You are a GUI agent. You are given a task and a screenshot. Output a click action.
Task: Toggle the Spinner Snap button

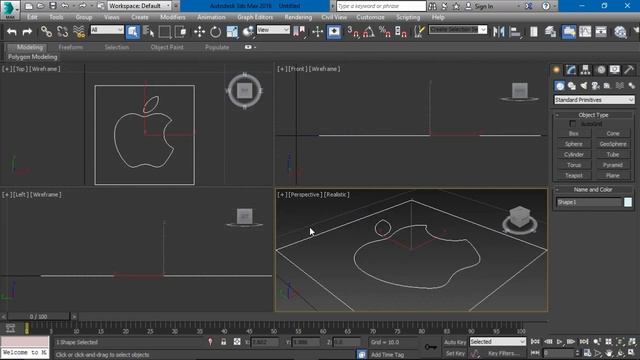(x=401, y=32)
